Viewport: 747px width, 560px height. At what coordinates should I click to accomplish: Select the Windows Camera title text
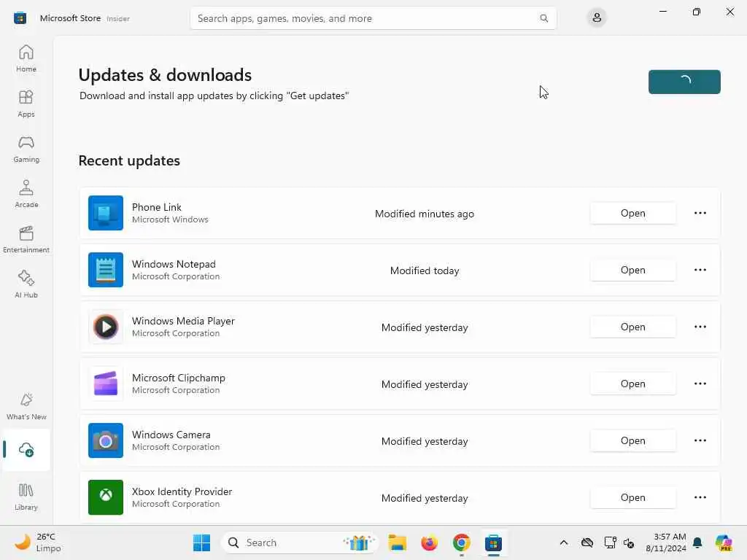pyautogui.click(x=171, y=435)
